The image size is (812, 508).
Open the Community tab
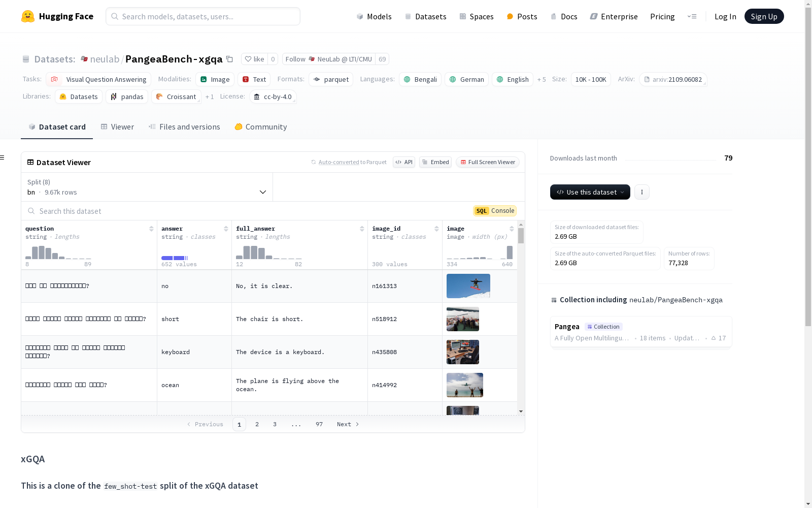click(x=261, y=127)
